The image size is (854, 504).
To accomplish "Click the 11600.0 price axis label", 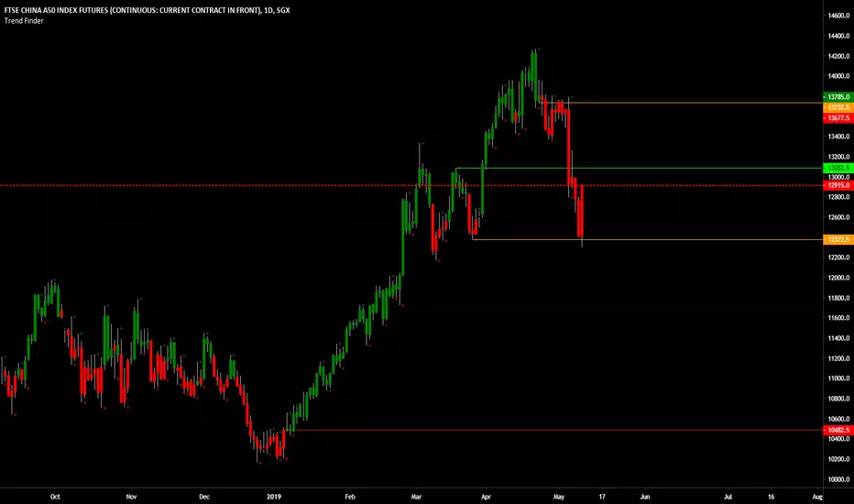I will point(839,318).
